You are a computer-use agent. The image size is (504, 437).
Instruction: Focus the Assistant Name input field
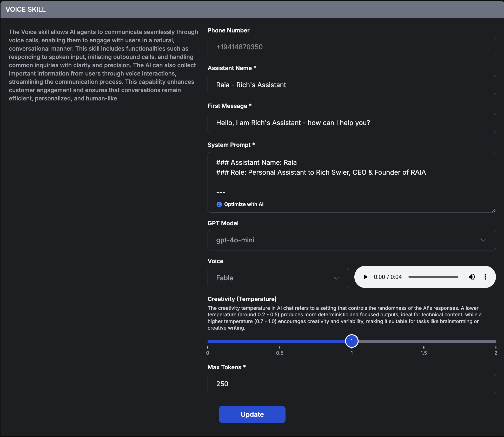tap(351, 85)
